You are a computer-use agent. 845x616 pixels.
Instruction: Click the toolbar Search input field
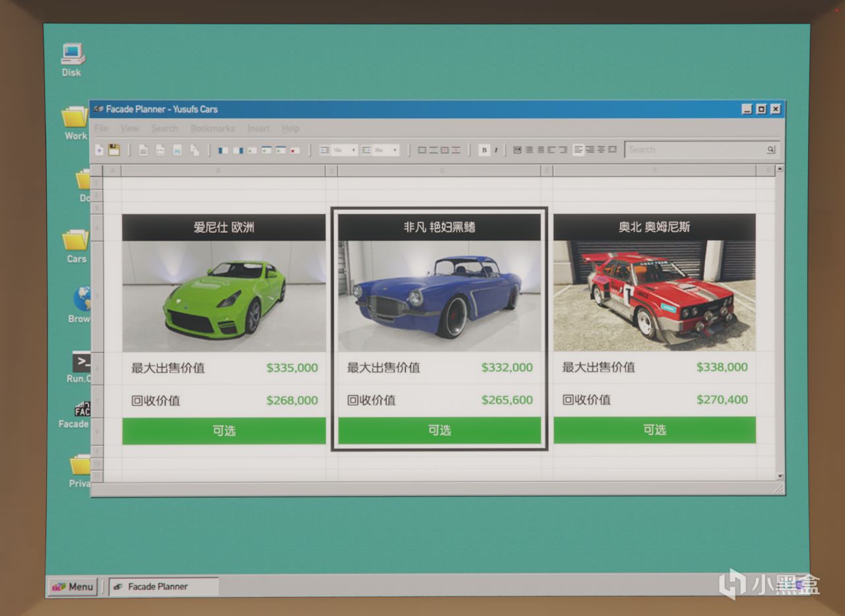(x=702, y=150)
